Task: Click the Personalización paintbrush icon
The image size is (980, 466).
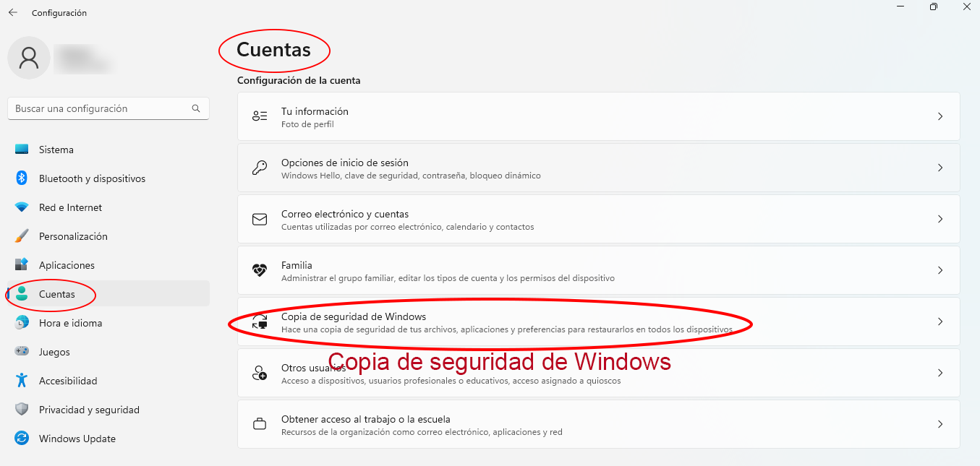Action: pos(22,236)
